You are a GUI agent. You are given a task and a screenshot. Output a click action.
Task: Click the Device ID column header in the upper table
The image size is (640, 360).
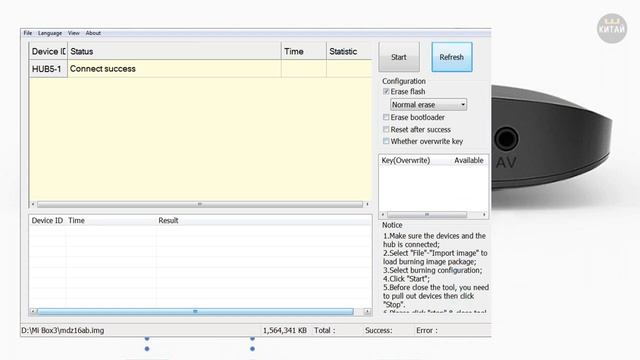point(48,51)
